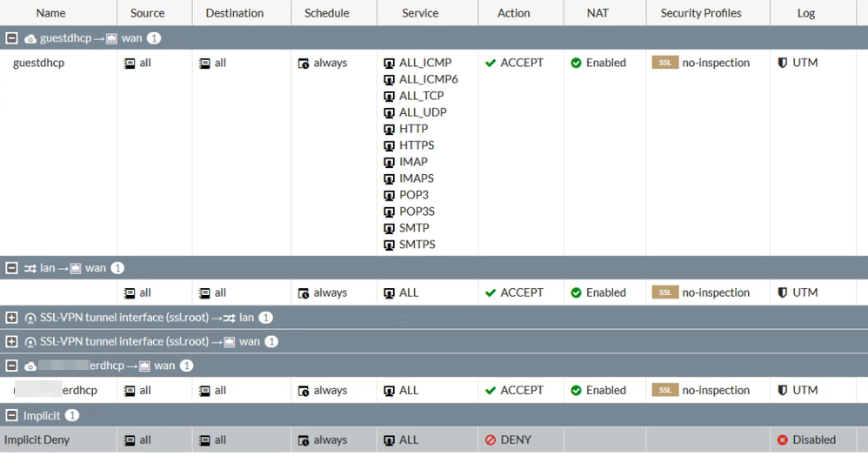Collapse the Implicit policy section
The image size is (868, 470).
point(11,415)
